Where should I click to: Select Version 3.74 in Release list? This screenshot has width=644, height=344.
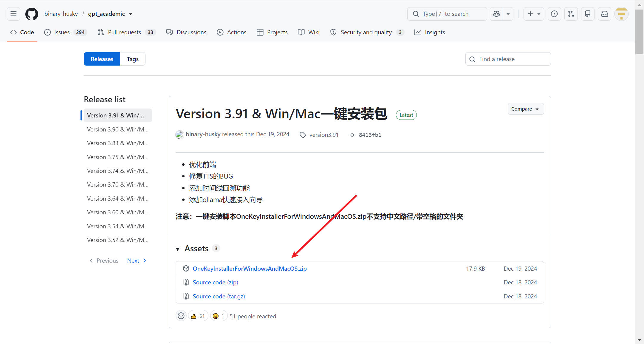[x=118, y=171]
